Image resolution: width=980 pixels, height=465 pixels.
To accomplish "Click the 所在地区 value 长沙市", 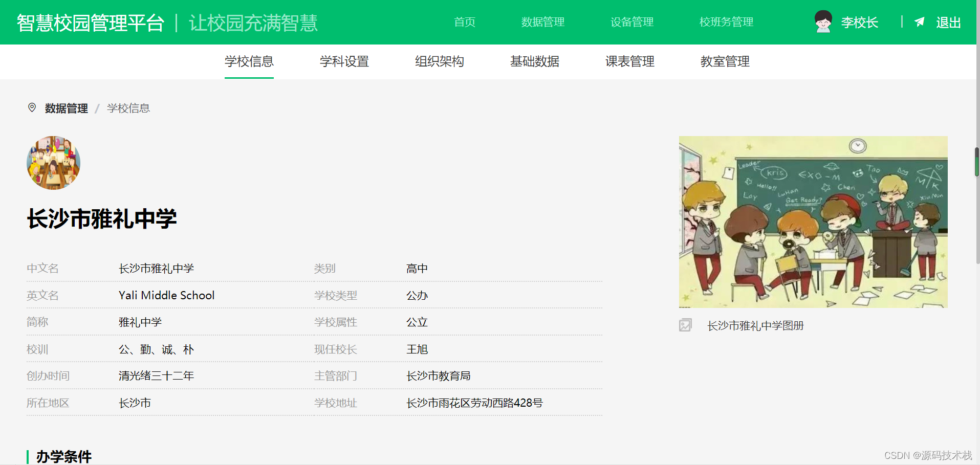I will [x=135, y=403].
